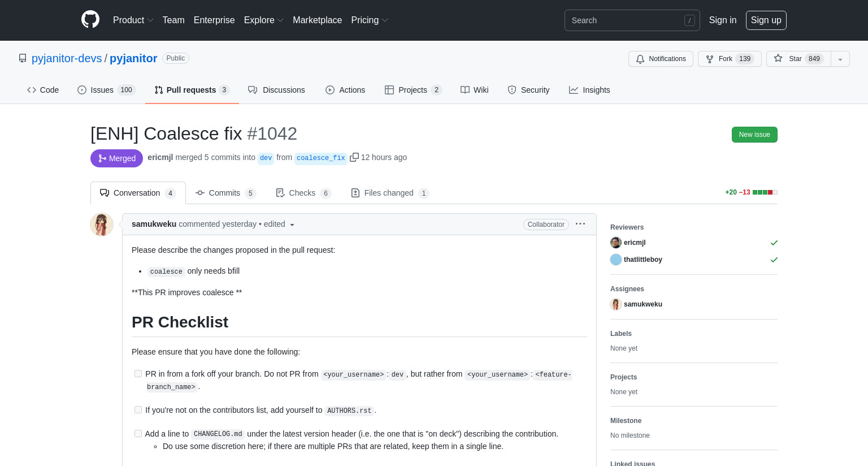Open the pyjanitor repository link
Screen dimensions: 868x466
[133, 58]
